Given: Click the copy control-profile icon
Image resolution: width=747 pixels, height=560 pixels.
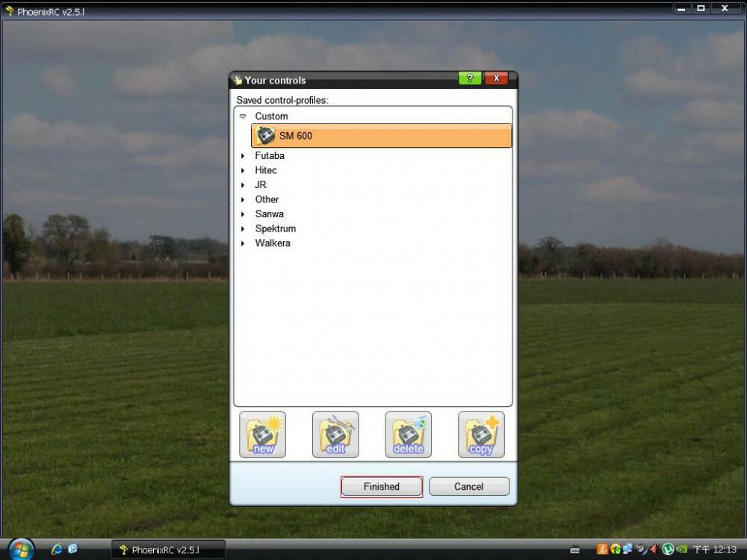Looking at the screenshot, I should [x=481, y=435].
